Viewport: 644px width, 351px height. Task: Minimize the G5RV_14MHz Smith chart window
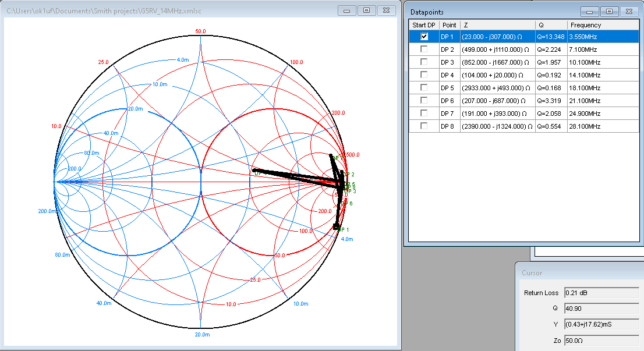347,10
